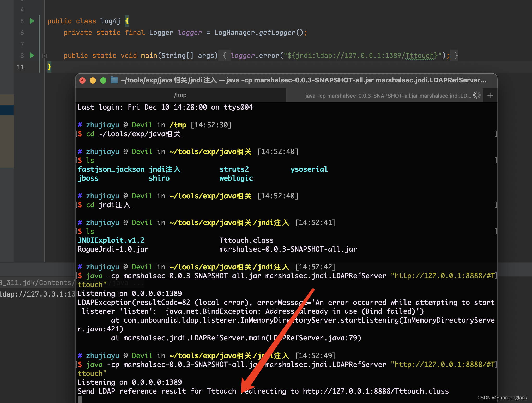Click the 'cd jndi注入' command
The image size is (532, 403).
pyautogui.click(x=109, y=205)
